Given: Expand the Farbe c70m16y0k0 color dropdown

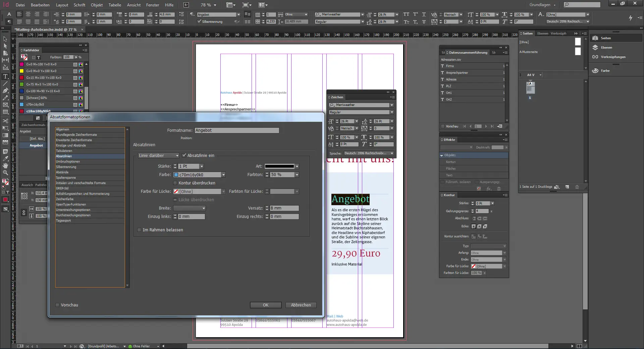Looking at the screenshot, I should click(x=223, y=175).
